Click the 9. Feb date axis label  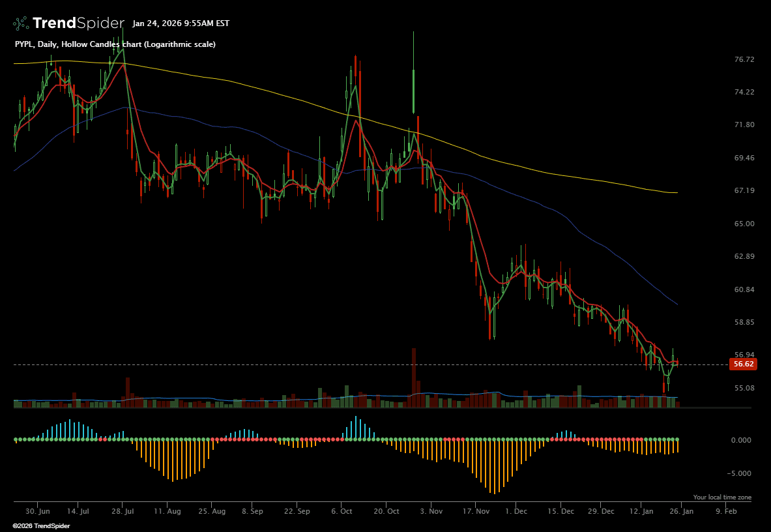[726, 512]
